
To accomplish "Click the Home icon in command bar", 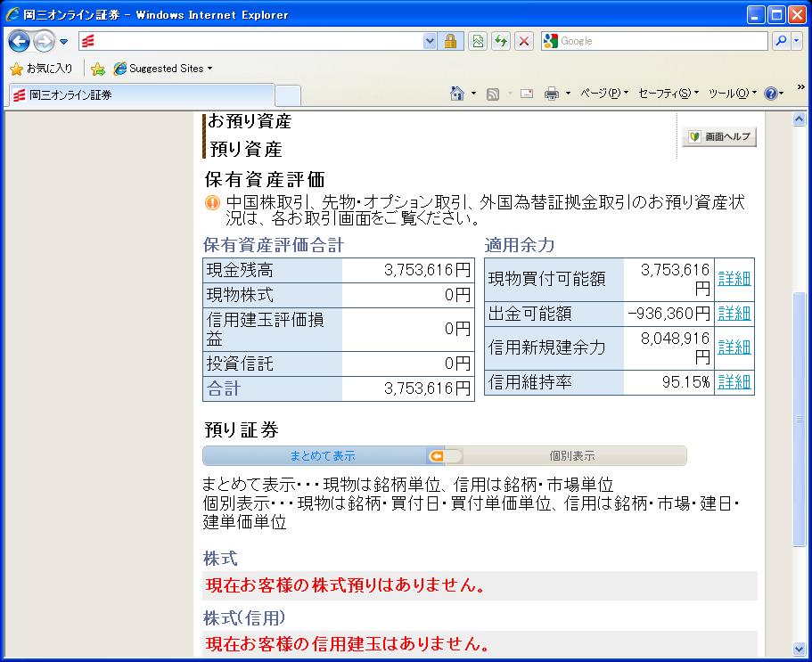I will click(457, 94).
